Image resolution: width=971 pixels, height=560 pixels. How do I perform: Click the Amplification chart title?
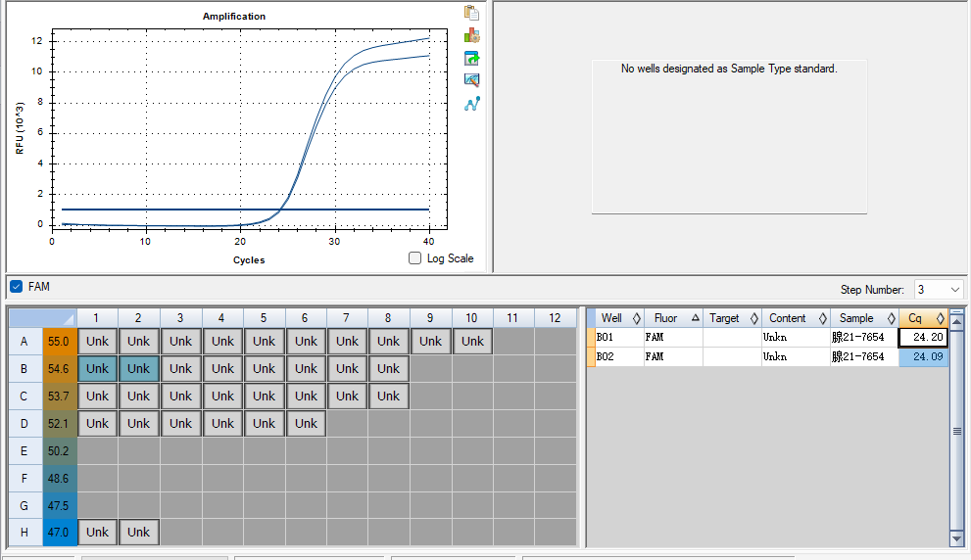pos(234,16)
